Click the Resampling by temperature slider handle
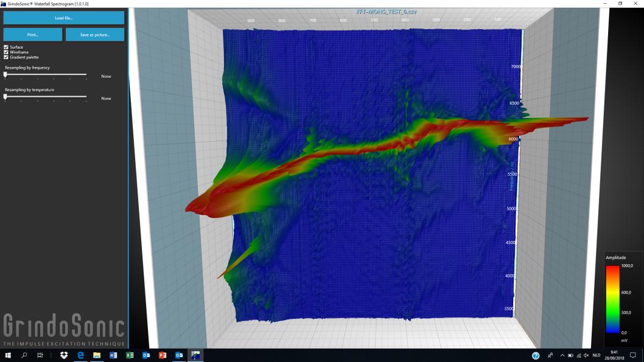Screen dimensions: 644x362 coord(5,97)
